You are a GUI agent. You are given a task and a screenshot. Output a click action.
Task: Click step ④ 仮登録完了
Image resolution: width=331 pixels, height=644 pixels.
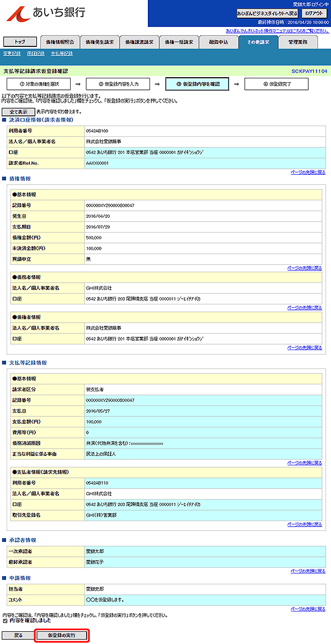click(x=277, y=84)
